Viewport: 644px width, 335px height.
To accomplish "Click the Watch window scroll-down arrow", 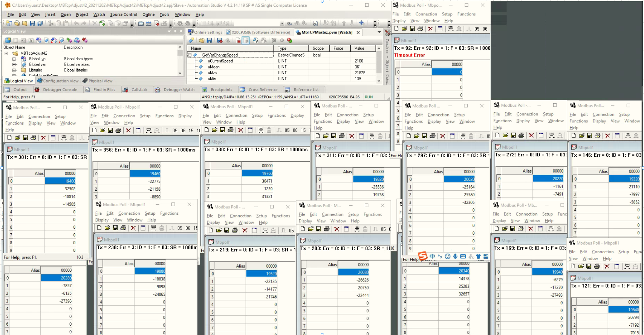I will (x=379, y=80).
